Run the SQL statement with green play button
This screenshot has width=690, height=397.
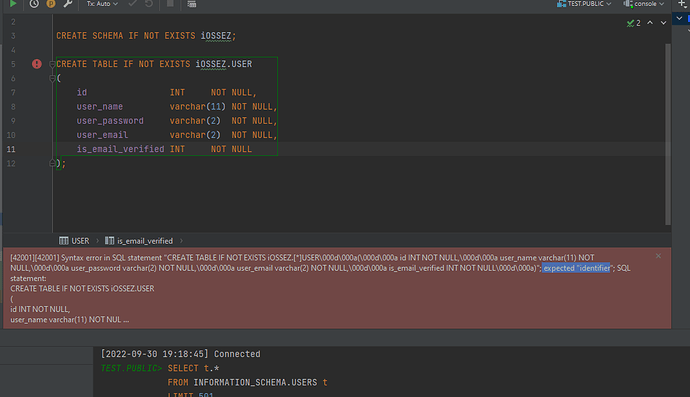(x=13, y=4)
